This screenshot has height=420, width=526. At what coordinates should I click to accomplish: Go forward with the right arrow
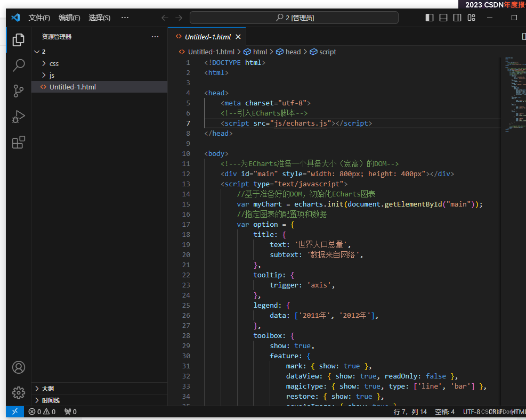(179, 18)
